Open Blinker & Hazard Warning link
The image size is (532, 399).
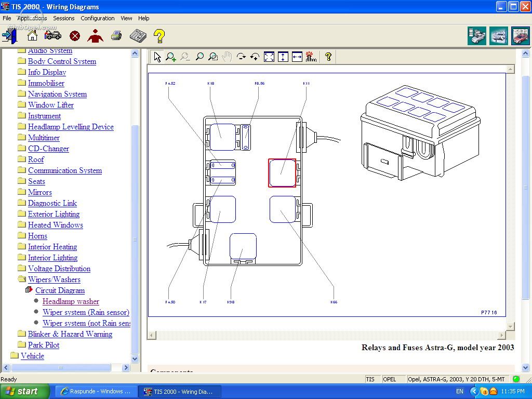coord(70,334)
